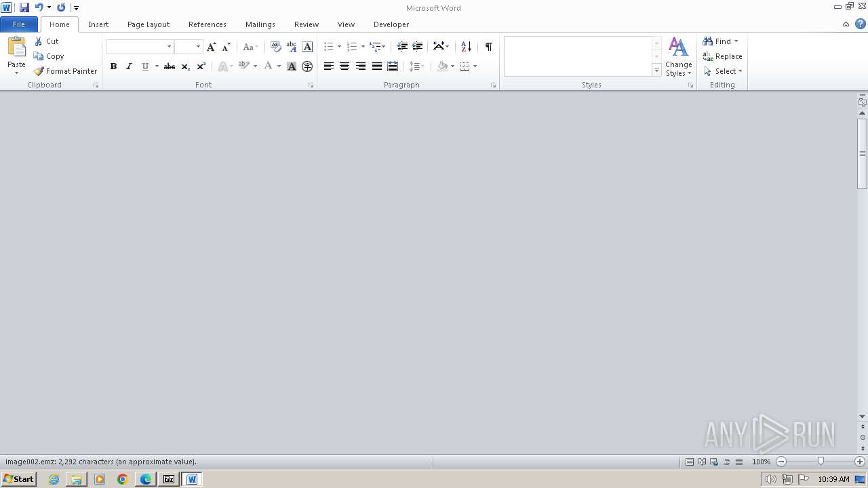The height and width of the screenshot is (488, 868).
Task: Open the Paragraph dialog launcher
Action: [493, 85]
